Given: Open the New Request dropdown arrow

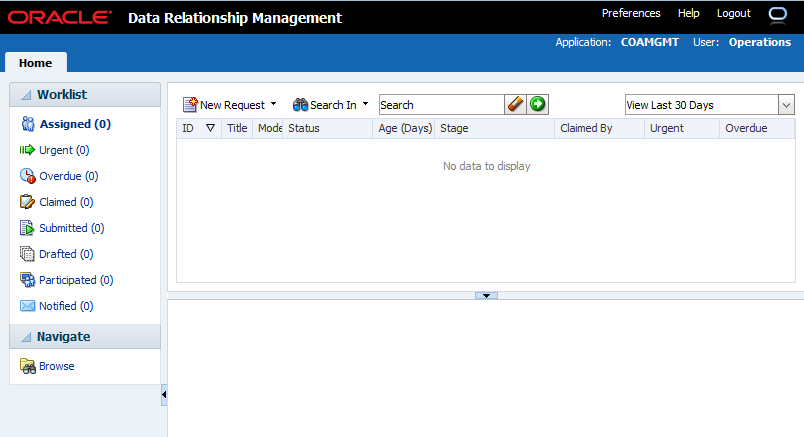Looking at the screenshot, I should pos(274,104).
